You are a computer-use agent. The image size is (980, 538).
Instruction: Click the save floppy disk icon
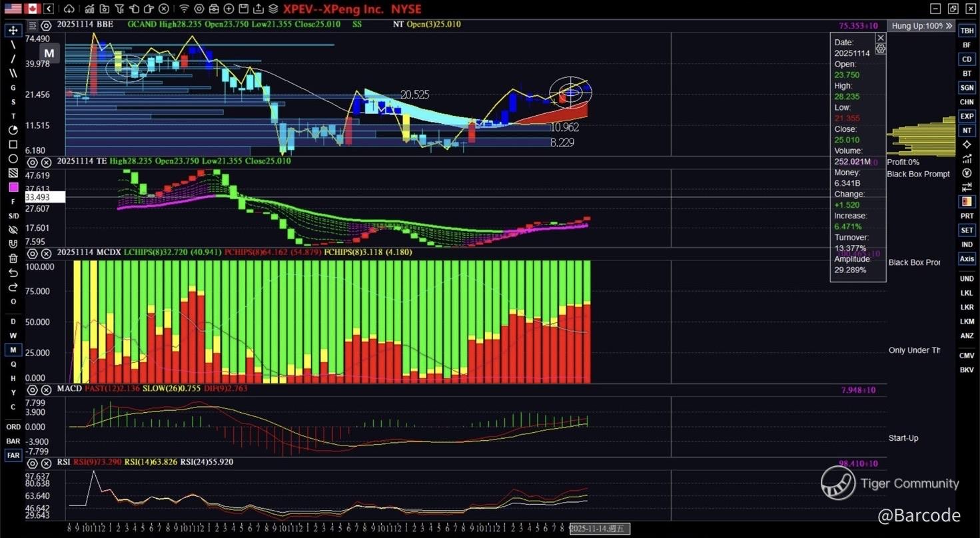tap(243, 9)
